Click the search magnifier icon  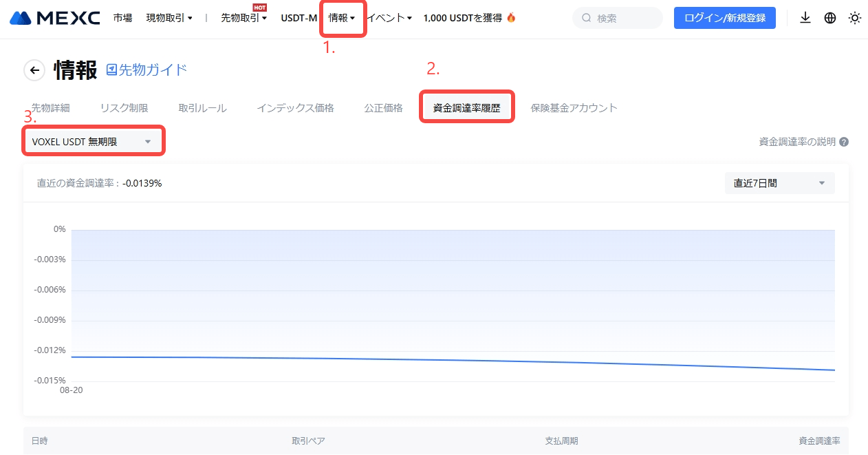click(x=586, y=19)
